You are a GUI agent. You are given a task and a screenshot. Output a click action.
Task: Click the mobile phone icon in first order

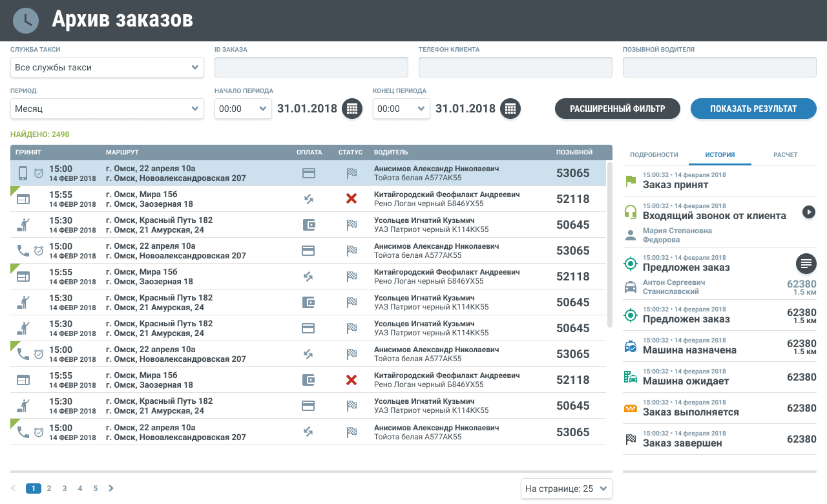pyautogui.click(x=23, y=173)
